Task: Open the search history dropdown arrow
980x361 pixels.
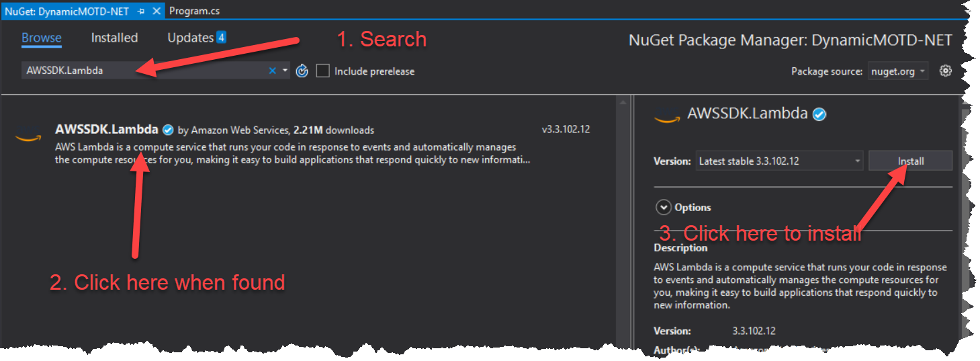Action: point(285,71)
